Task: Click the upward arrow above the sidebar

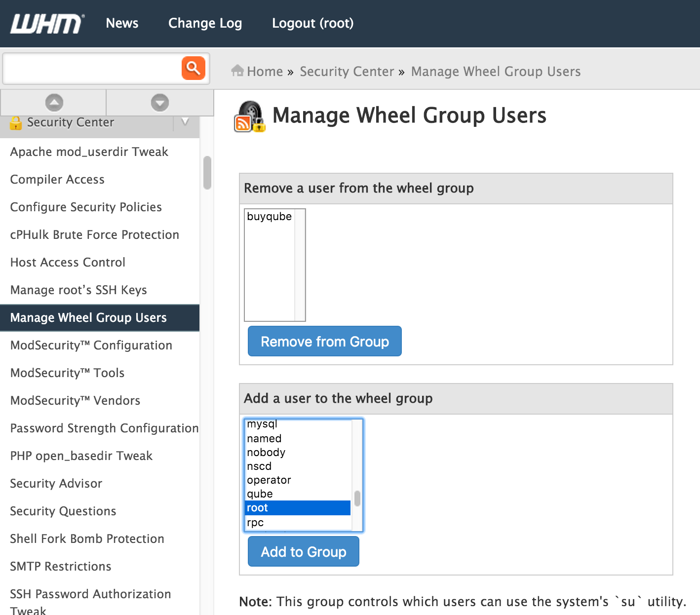Action: click(53, 103)
